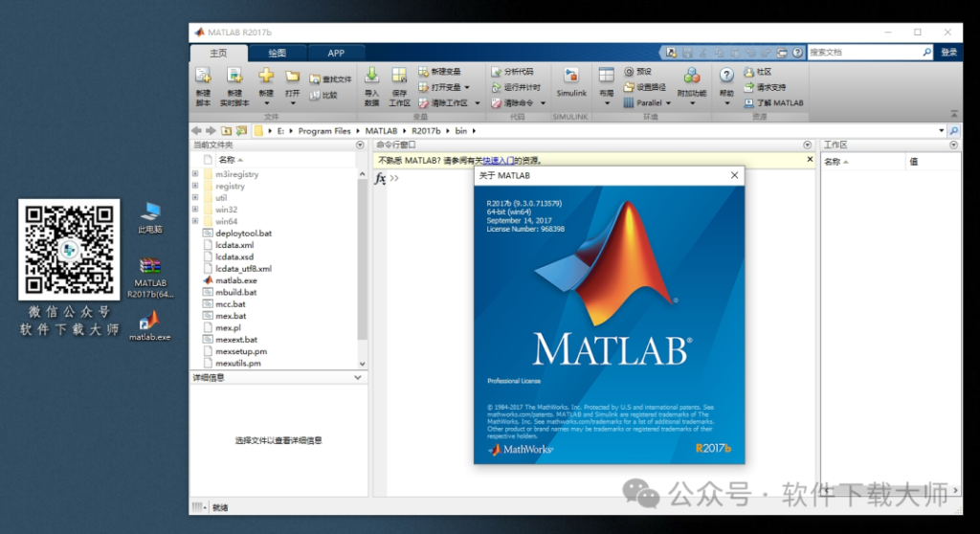Create a new live script 新建实时脚本
The width and height of the screenshot is (980, 534).
point(234,86)
